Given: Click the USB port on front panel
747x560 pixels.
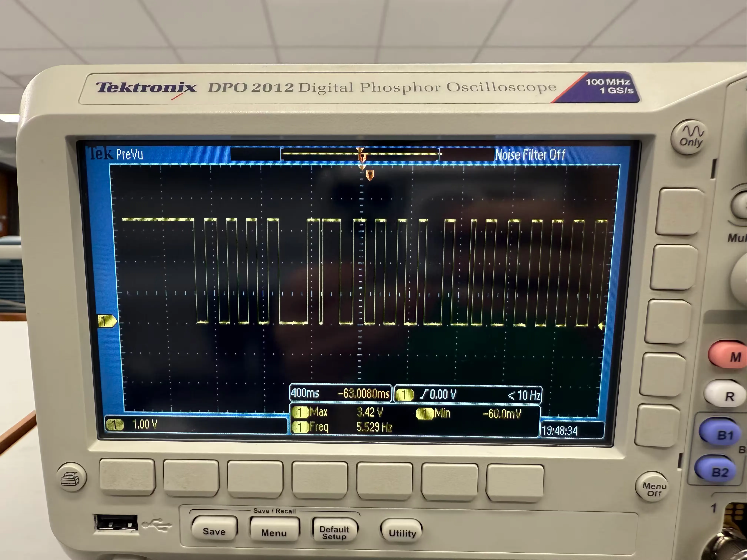Looking at the screenshot, I should click(x=116, y=523).
